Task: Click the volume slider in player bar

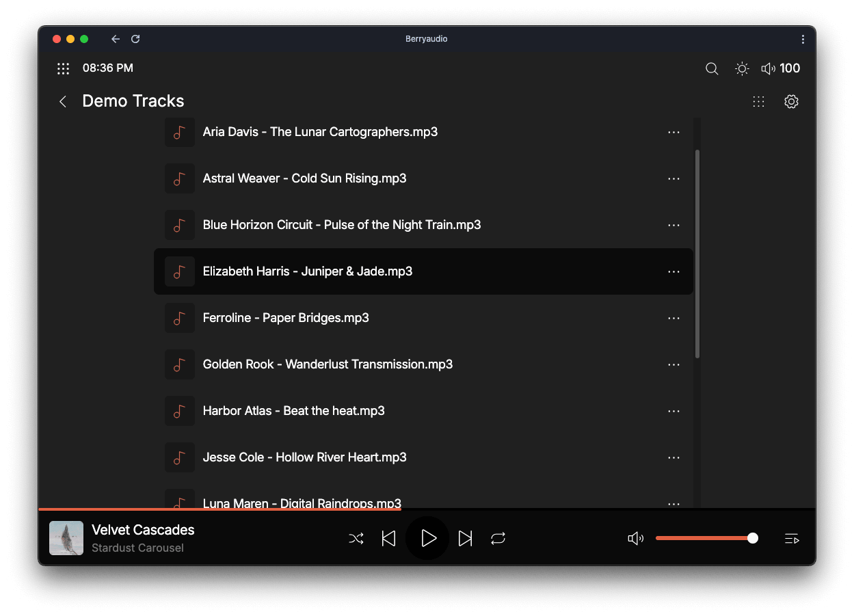Action: click(704, 539)
